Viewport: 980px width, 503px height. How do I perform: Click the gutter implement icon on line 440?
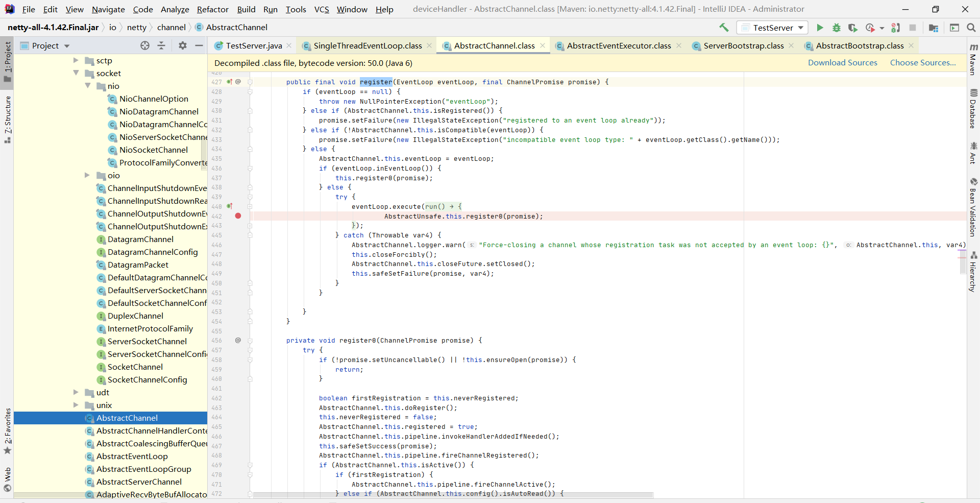coord(230,206)
